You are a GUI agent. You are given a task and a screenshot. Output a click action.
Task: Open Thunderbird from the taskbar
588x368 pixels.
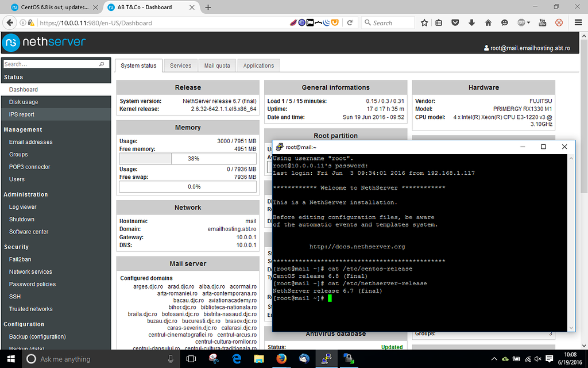(x=304, y=359)
